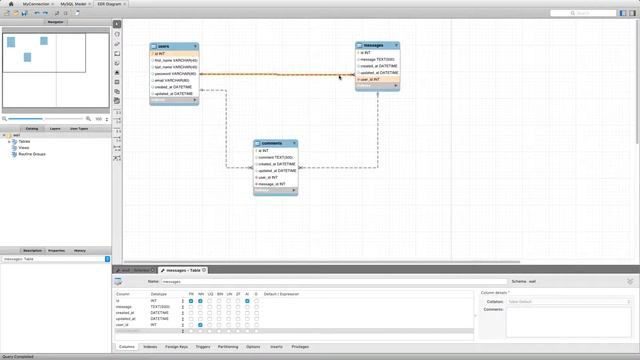Image resolution: width=640 pixels, height=360 pixels.
Task: Switch to the MyConnection tab
Action: [x=36, y=4]
